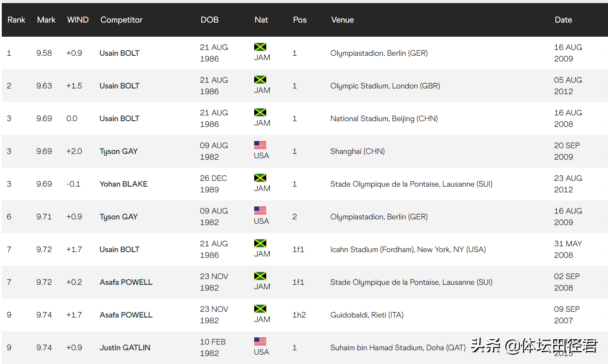Click the Date column header
This screenshot has width=608, height=364.
click(563, 20)
